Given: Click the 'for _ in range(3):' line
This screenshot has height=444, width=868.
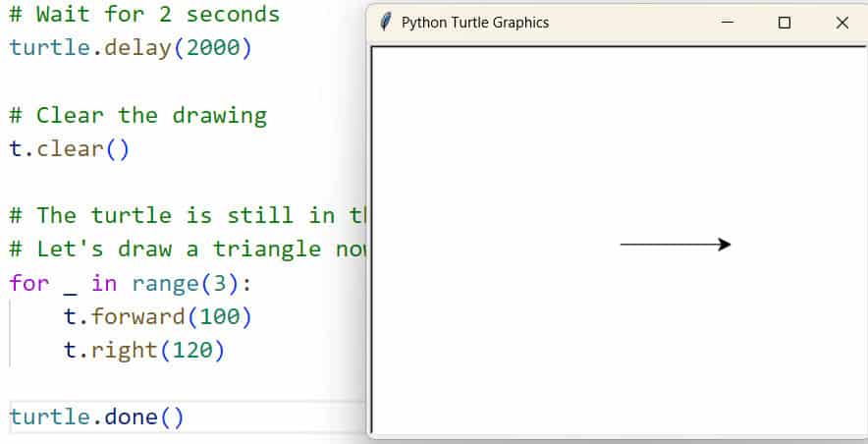Looking at the screenshot, I should point(131,284).
